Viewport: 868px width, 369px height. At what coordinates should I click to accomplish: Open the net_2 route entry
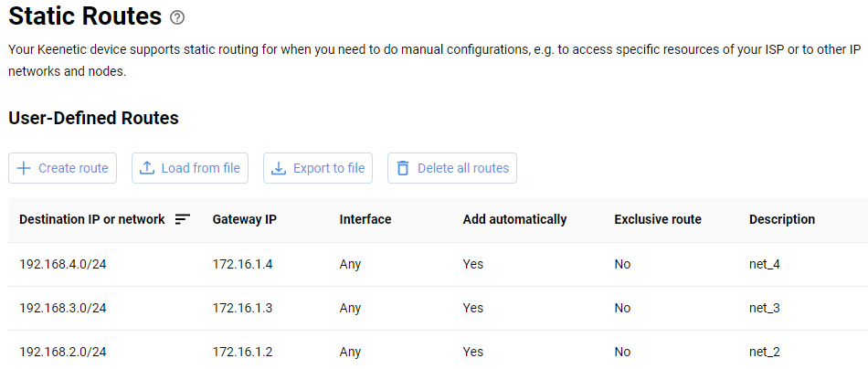[764, 352]
